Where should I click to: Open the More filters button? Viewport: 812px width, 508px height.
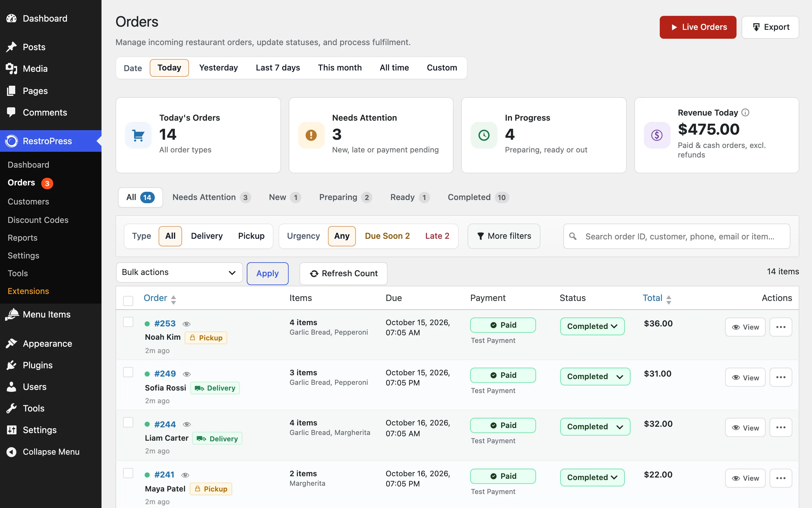pyautogui.click(x=504, y=236)
